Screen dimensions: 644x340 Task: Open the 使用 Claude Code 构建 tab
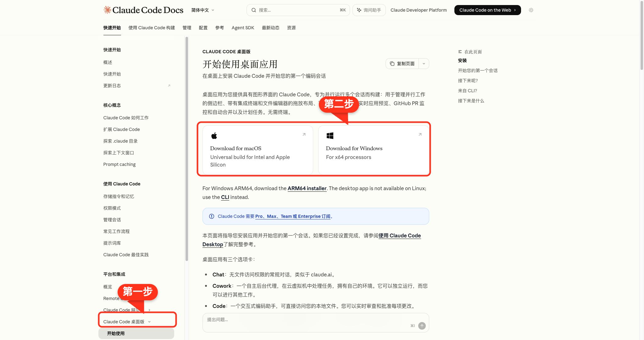[152, 28]
